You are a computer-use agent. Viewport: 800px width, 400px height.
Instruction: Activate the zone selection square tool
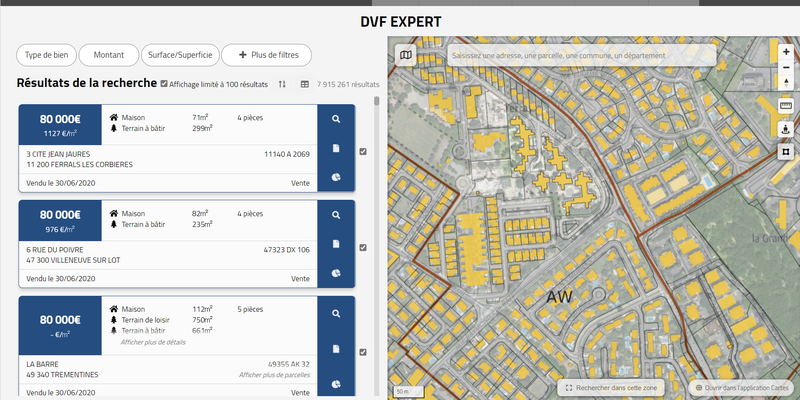786,152
